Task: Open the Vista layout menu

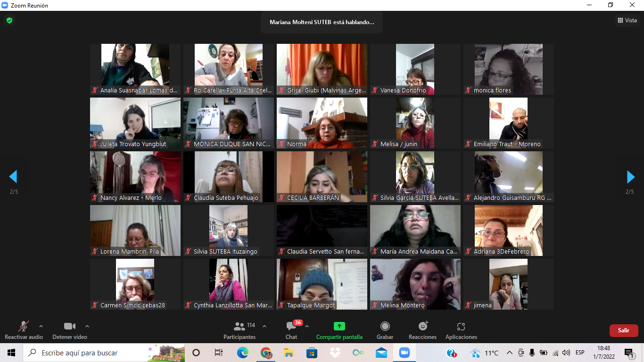Action: pyautogui.click(x=627, y=20)
